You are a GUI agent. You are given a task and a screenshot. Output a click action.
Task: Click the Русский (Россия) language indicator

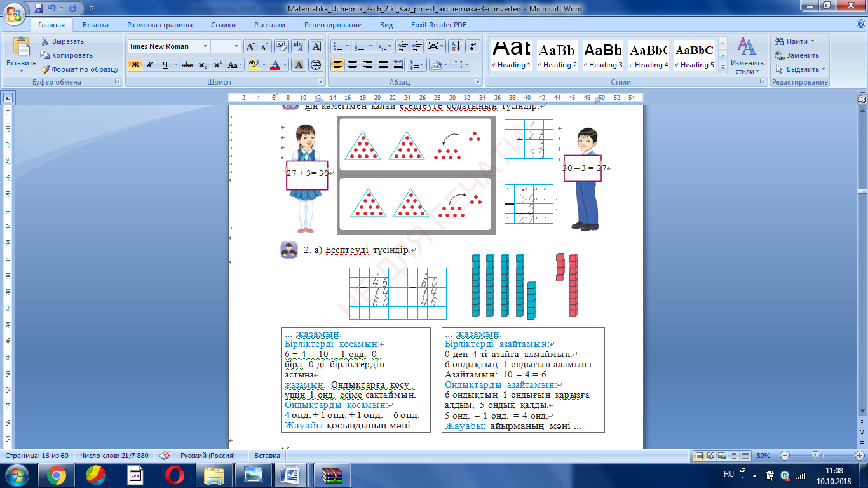point(208,456)
